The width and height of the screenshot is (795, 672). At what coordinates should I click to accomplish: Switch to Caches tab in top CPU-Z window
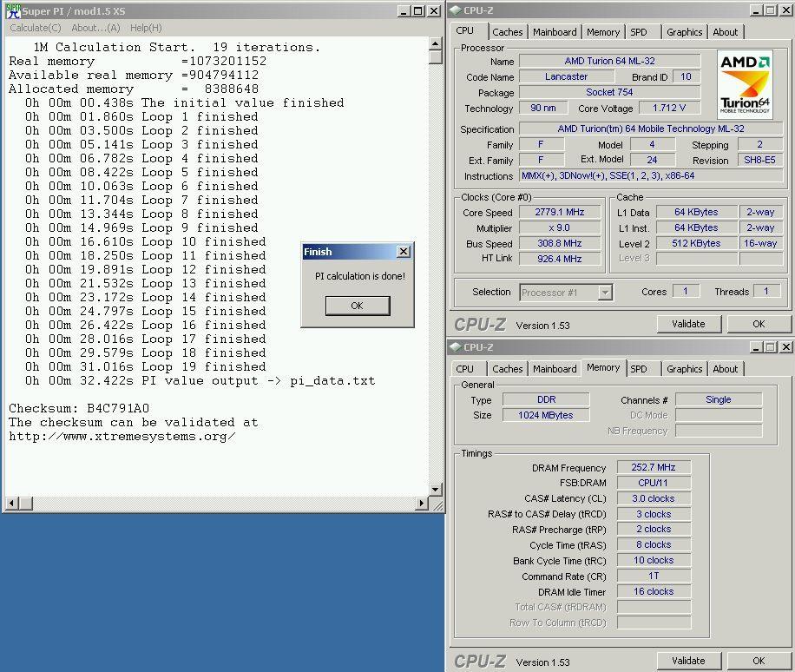508,32
